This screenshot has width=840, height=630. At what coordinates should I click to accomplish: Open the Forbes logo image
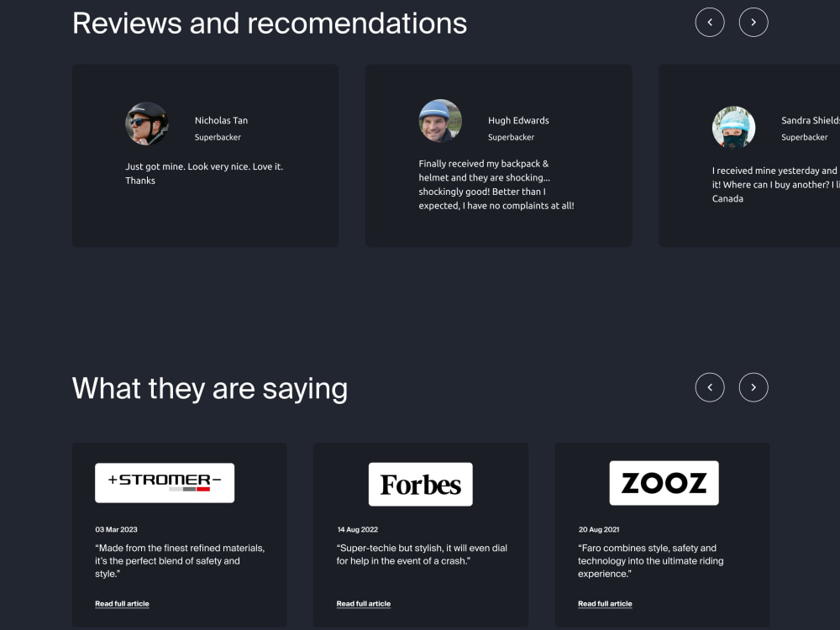click(421, 485)
